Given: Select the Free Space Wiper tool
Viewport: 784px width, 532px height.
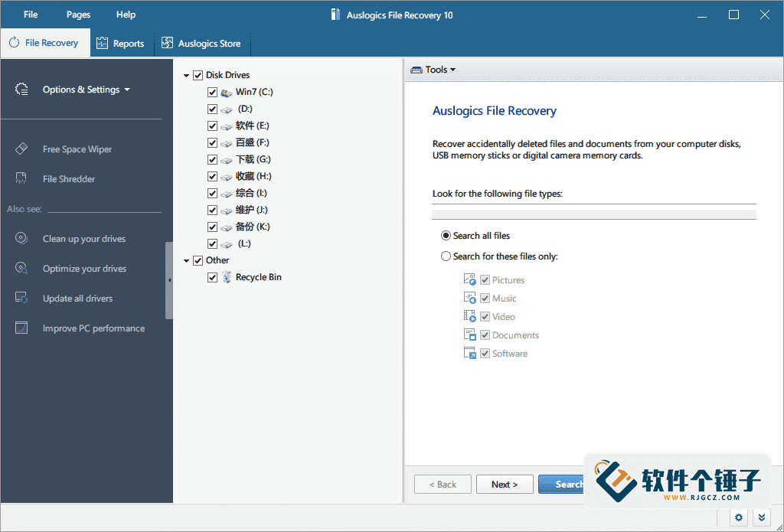Looking at the screenshot, I should click(77, 149).
